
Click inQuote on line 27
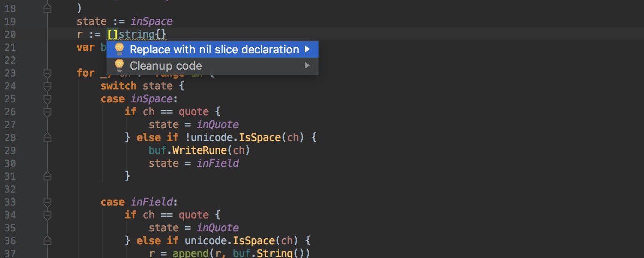[217, 125]
